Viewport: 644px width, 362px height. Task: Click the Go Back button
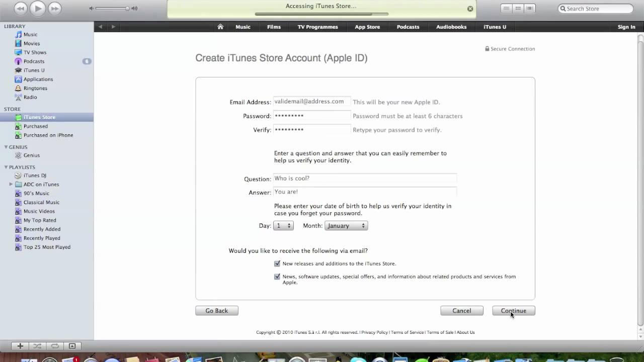click(x=217, y=311)
